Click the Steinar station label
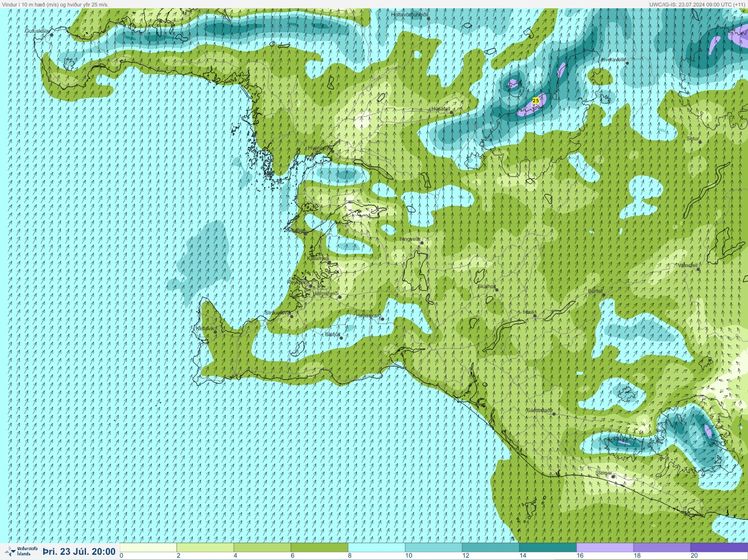 604,473
